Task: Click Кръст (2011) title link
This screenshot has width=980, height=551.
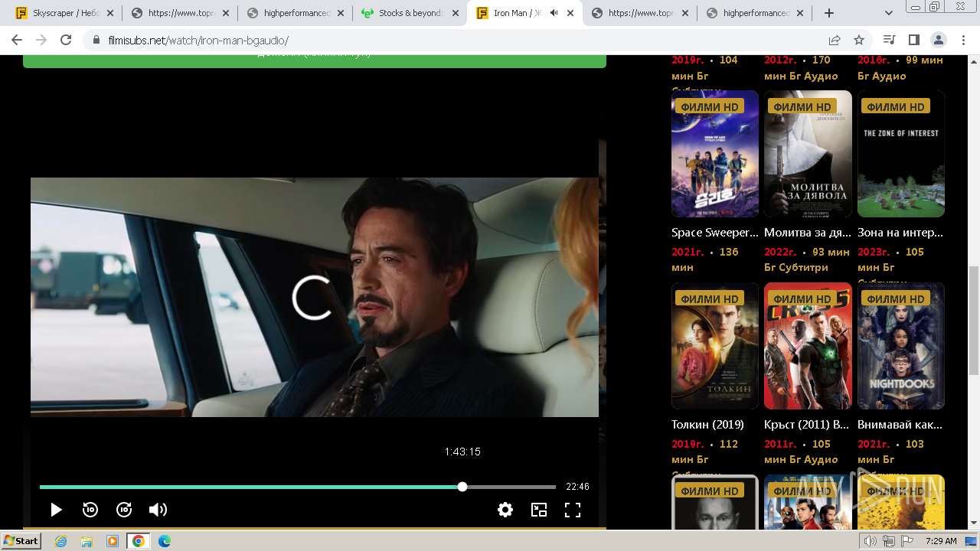Action: point(807,425)
